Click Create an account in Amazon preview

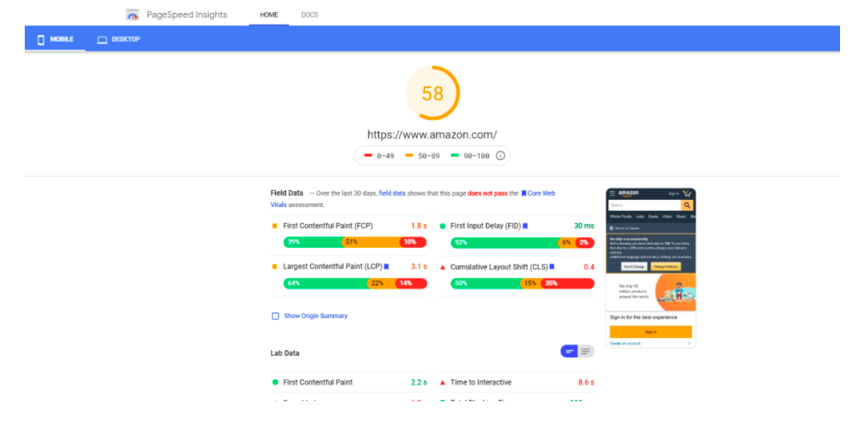click(625, 344)
